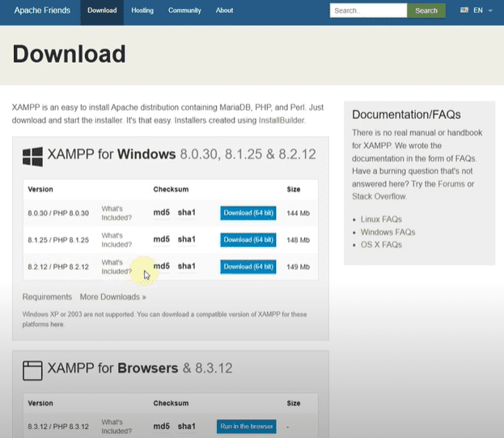Go to the Hosting menu item
Viewport: 504px width, 438px height.
[142, 11]
